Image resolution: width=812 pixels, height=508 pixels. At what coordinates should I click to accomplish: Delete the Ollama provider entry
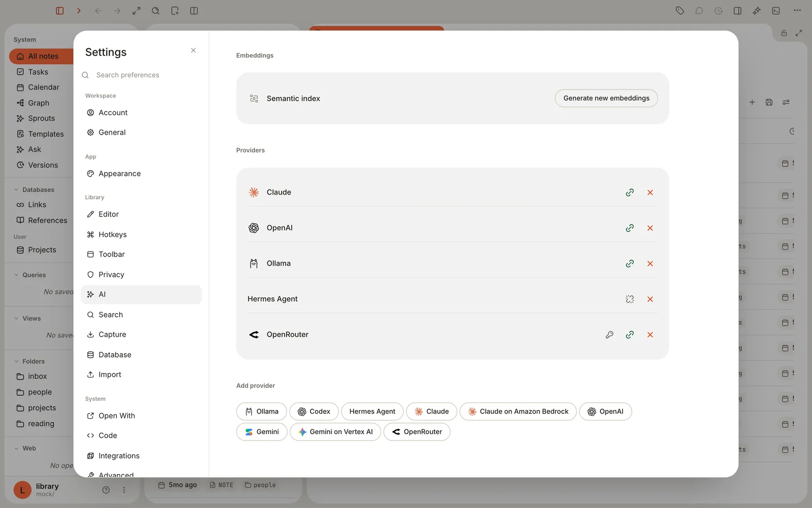click(650, 264)
